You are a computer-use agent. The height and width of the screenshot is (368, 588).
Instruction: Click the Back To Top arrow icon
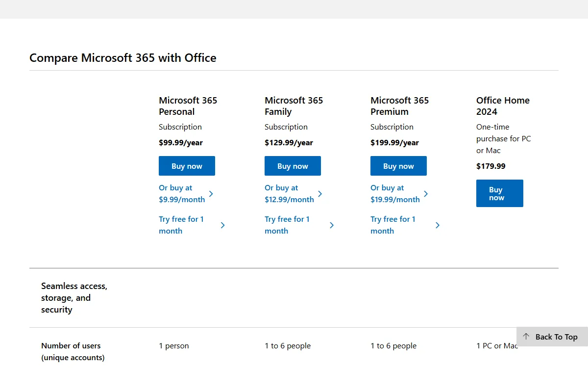tap(526, 337)
